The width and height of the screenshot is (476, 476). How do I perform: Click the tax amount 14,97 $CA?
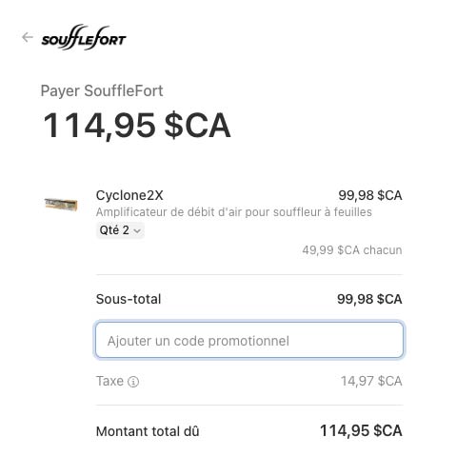[371, 381]
